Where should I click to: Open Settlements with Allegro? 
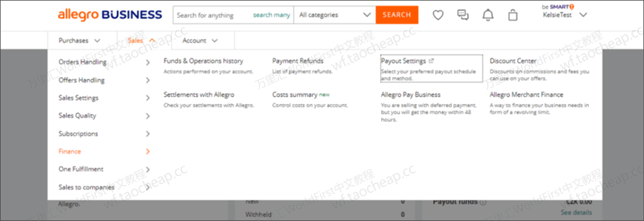pos(199,94)
